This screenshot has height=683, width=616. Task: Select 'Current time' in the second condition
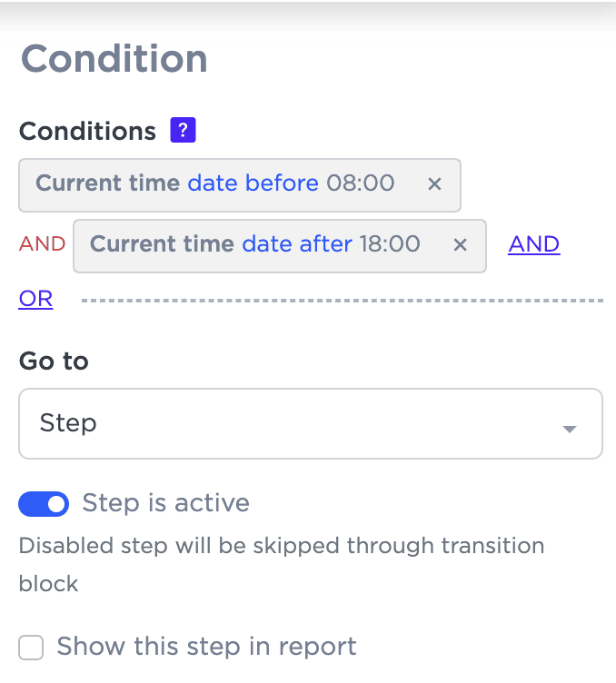162,243
